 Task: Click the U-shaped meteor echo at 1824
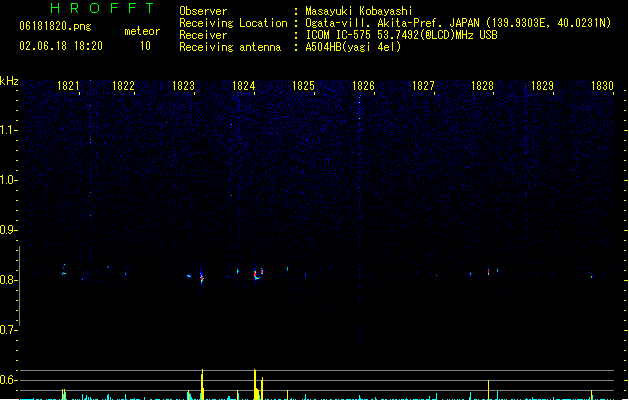(258, 274)
